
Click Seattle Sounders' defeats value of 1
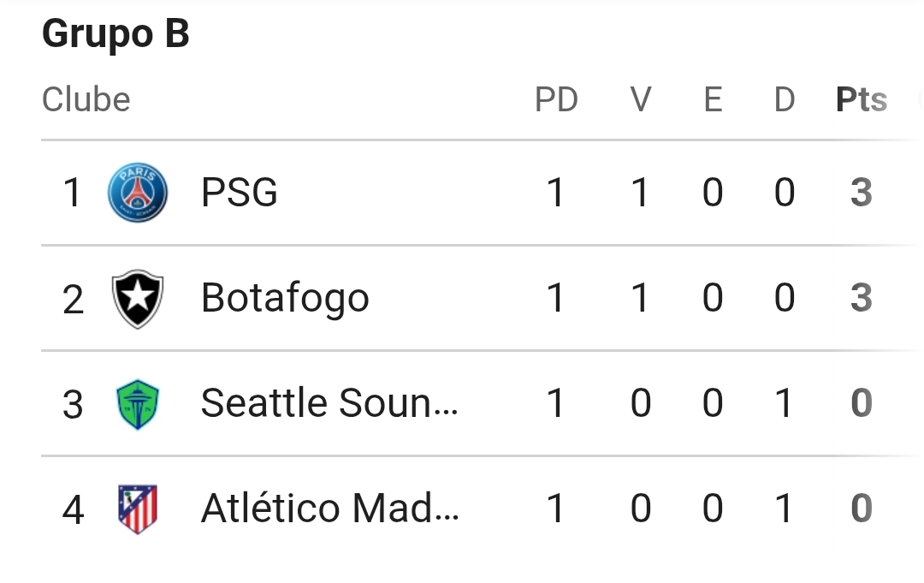pos(785,403)
